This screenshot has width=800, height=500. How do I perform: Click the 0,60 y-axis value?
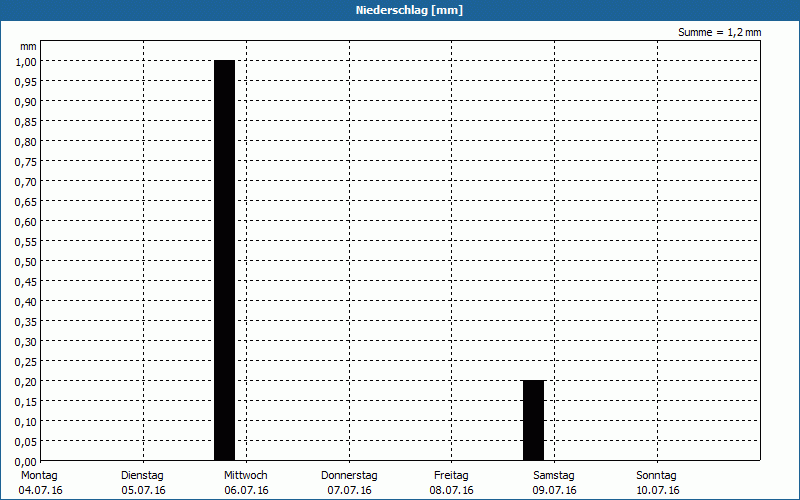(x=26, y=222)
